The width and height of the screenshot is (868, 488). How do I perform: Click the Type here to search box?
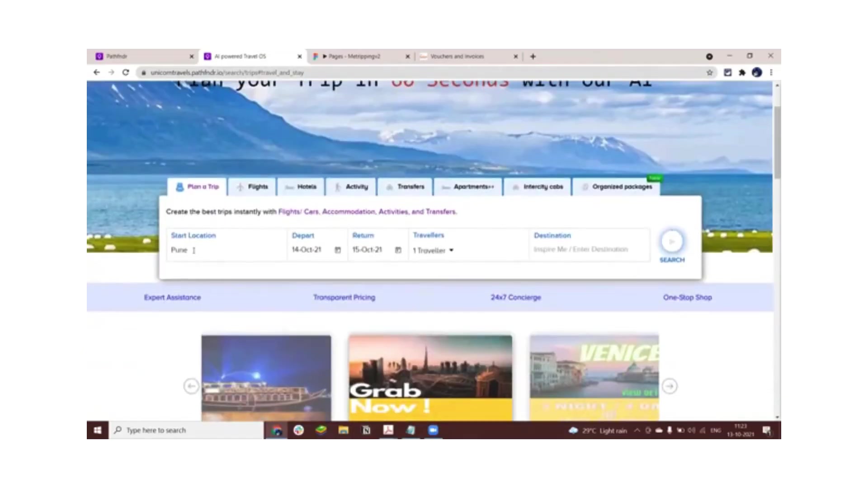186,430
